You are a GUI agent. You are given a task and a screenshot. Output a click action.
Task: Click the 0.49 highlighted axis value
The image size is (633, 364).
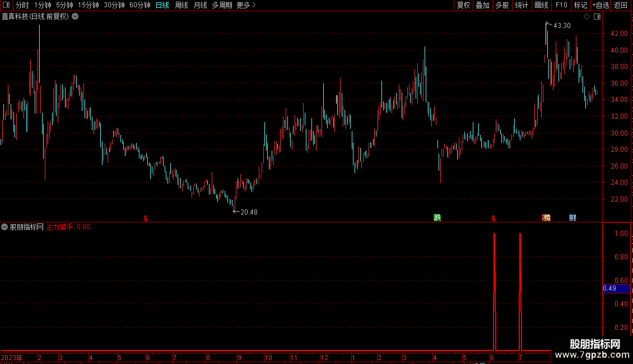pos(616,288)
